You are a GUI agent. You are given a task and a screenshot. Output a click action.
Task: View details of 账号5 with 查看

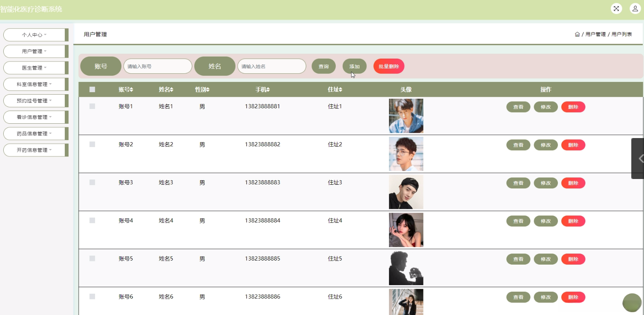point(519,259)
